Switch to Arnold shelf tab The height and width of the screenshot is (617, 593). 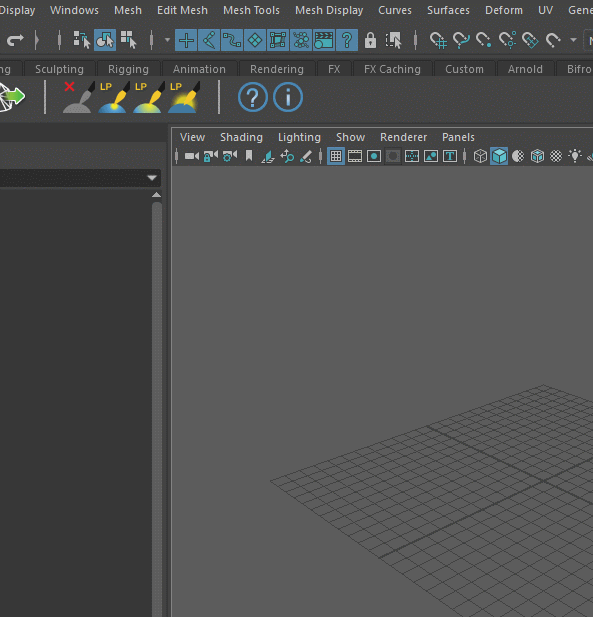coord(525,69)
